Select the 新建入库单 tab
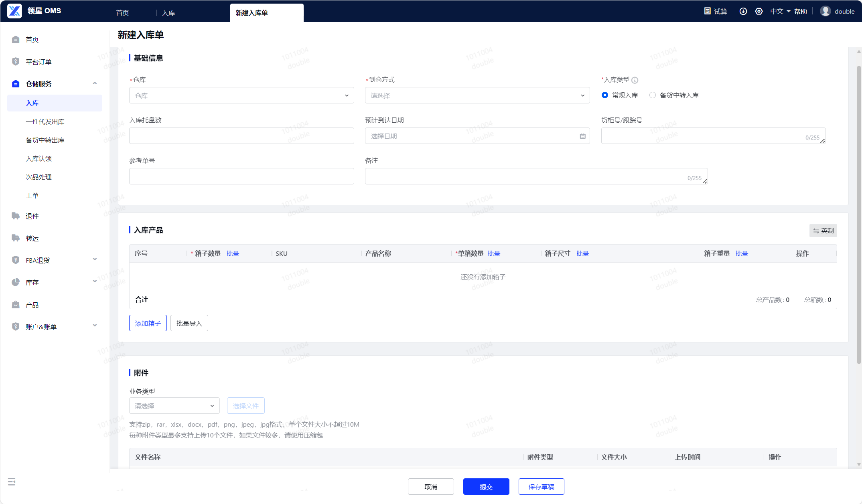Screen dimensions: 862x504 point(267,13)
